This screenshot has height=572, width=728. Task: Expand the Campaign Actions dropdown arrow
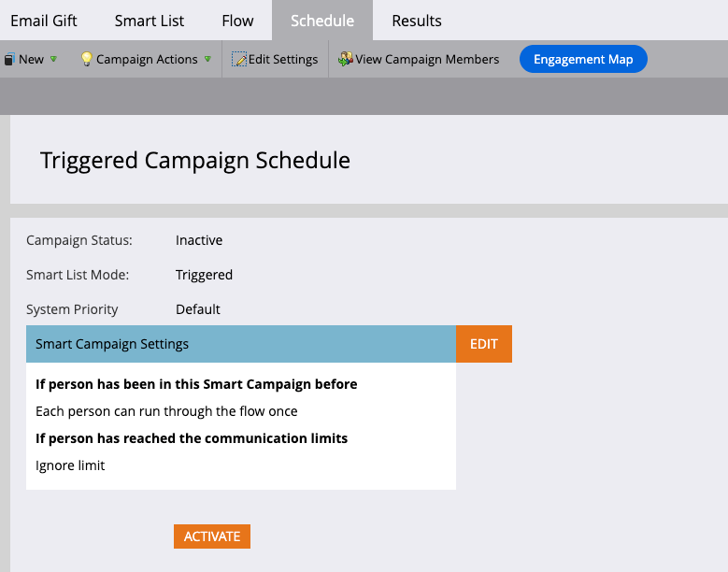(x=208, y=59)
